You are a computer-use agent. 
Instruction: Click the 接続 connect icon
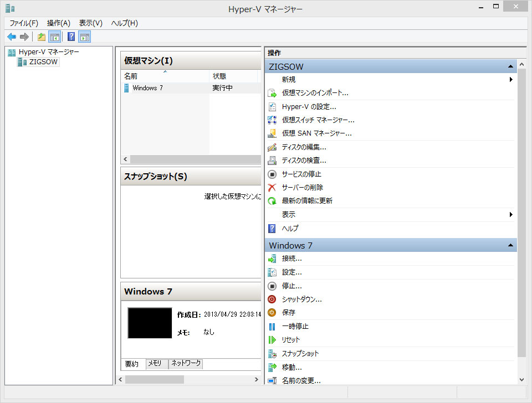pos(272,259)
